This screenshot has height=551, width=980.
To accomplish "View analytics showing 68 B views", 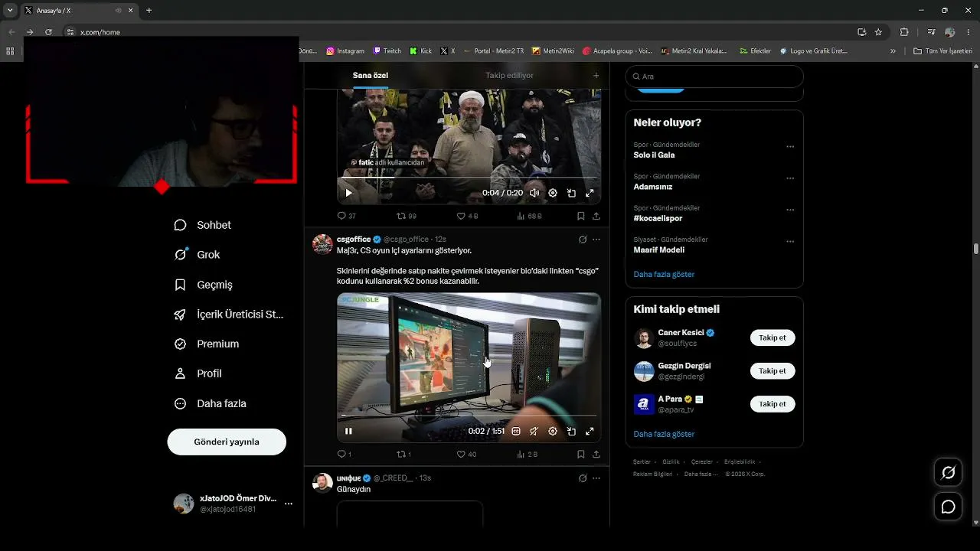I will (529, 216).
